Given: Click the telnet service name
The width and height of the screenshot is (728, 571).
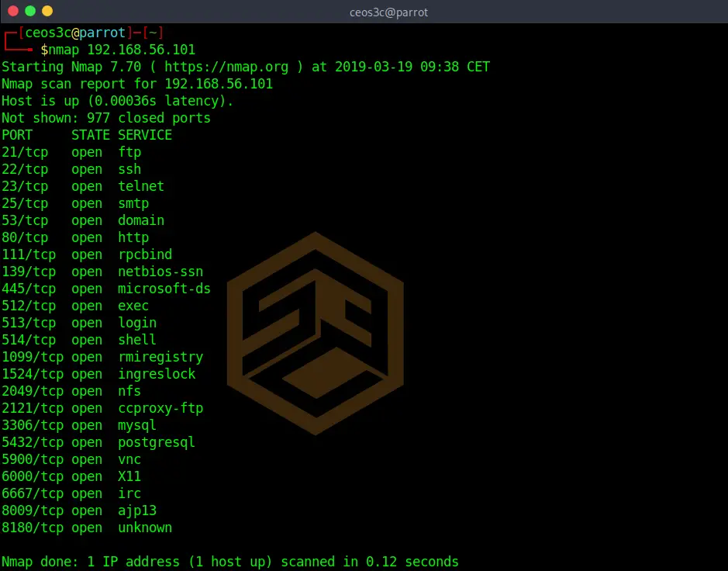Looking at the screenshot, I should point(141,186).
